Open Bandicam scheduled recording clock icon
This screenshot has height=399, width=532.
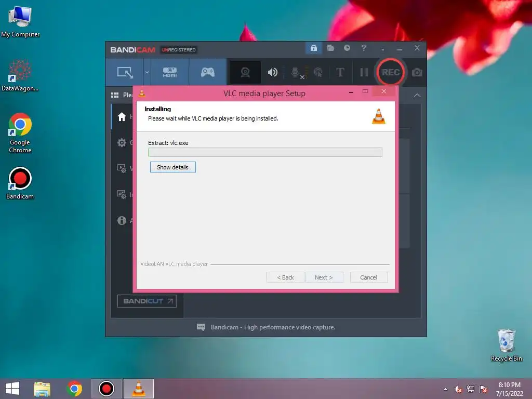347,48
